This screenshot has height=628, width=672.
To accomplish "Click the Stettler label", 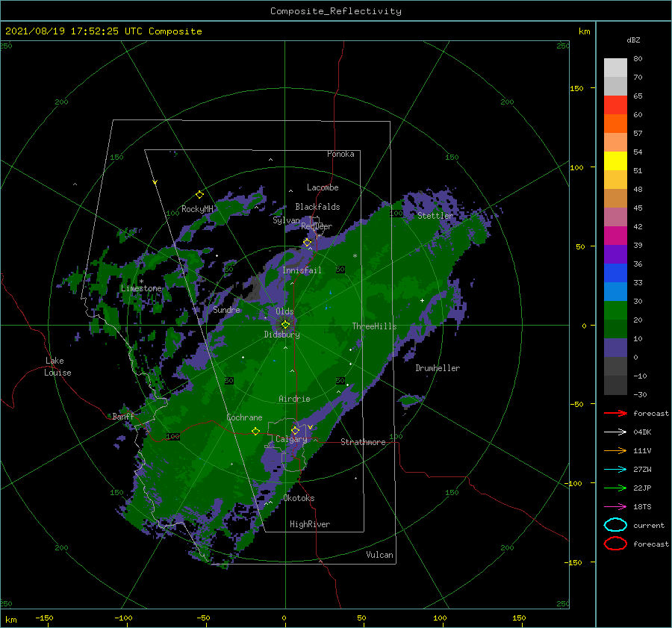I will click(435, 216).
